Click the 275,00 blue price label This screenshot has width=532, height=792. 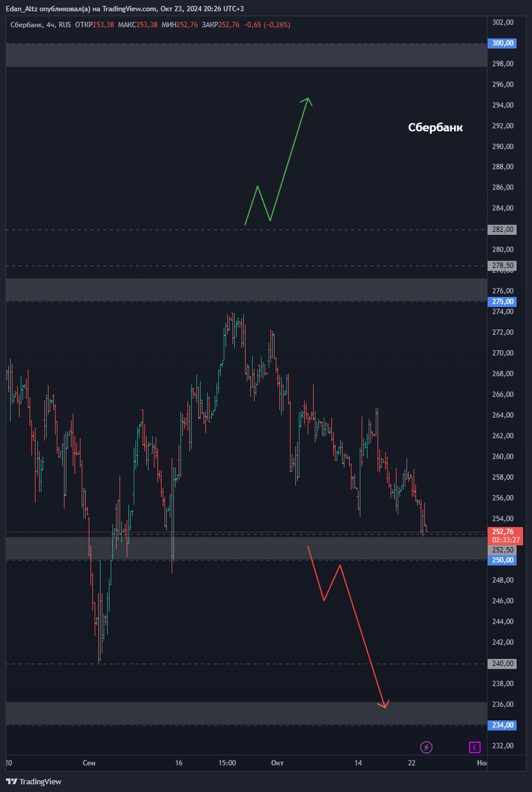click(503, 302)
